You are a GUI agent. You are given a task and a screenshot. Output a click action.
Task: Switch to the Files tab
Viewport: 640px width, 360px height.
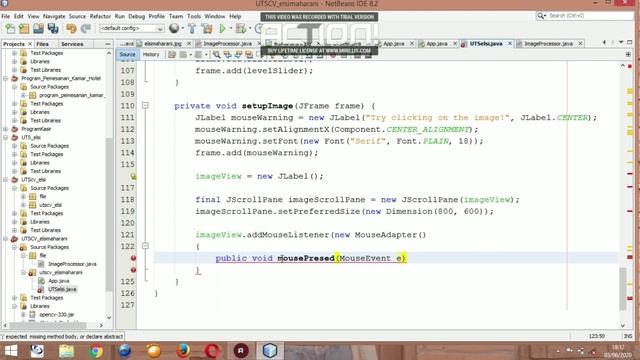pos(42,44)
